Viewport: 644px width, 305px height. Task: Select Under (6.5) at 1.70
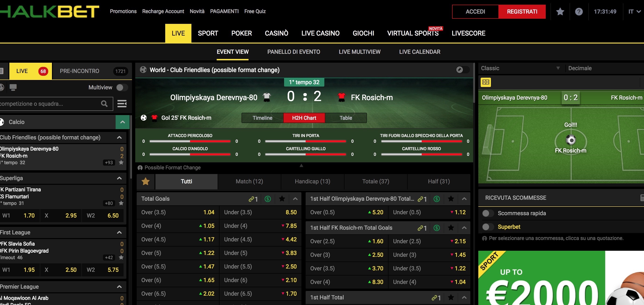pos(260,294)
